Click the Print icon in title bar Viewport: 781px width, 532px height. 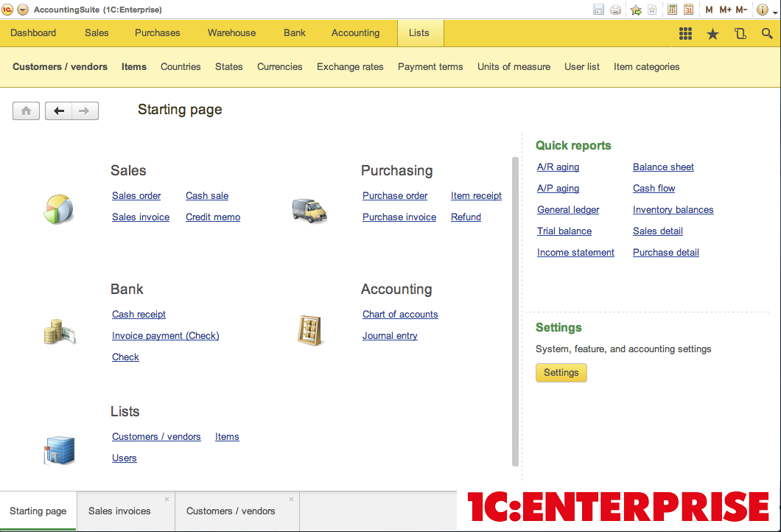[616, 10]
